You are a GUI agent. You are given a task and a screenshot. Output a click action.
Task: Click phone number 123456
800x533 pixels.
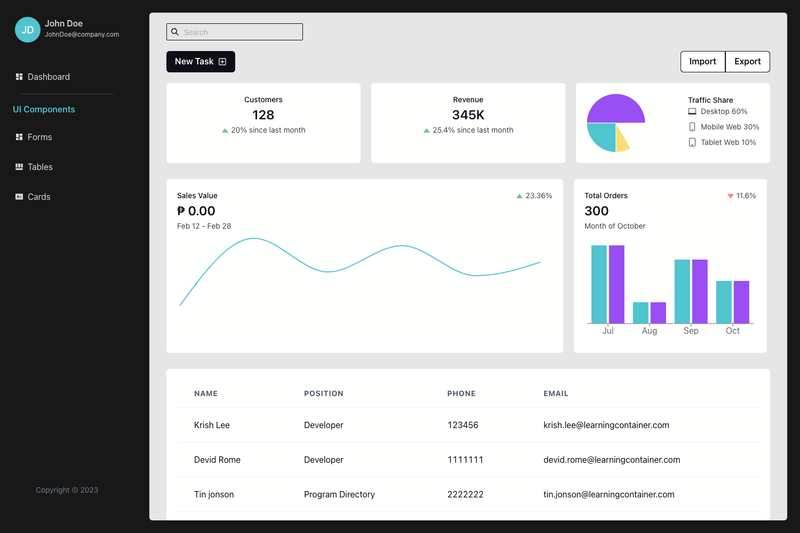coord(463,425)
